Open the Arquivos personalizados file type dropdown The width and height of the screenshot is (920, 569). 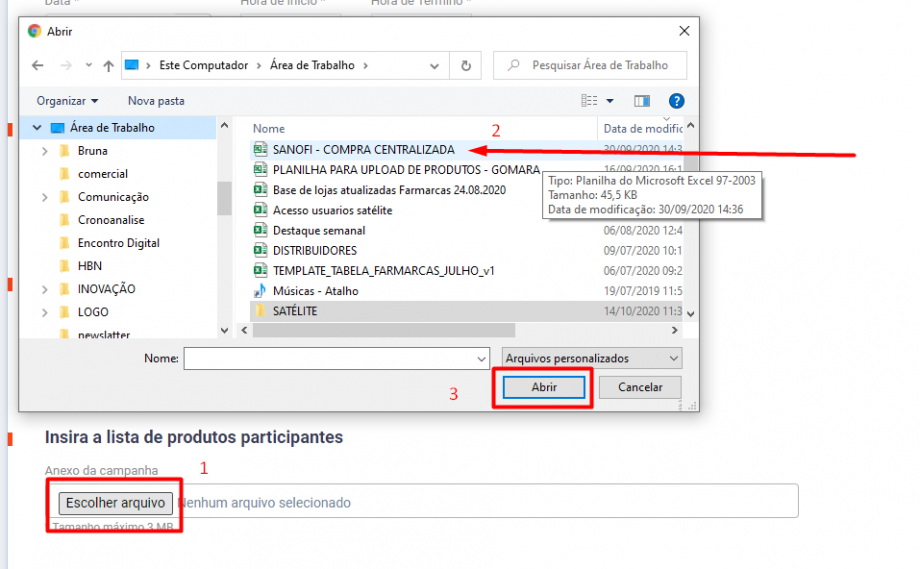point(590,358)
